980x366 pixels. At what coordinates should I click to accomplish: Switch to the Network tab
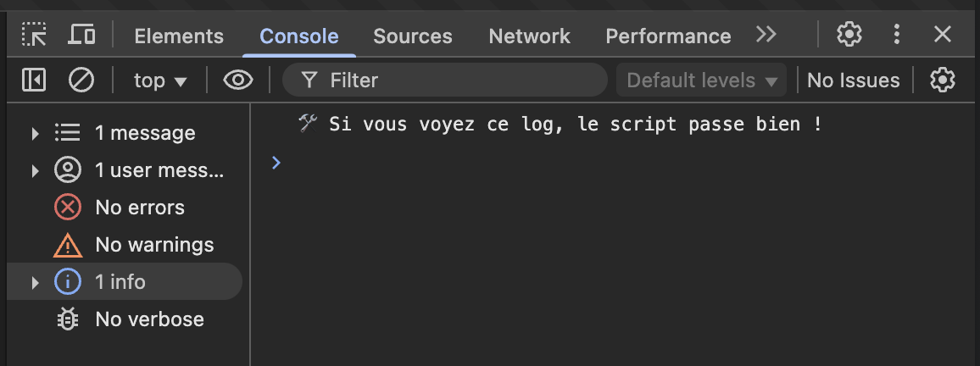(x=529, y=36)
